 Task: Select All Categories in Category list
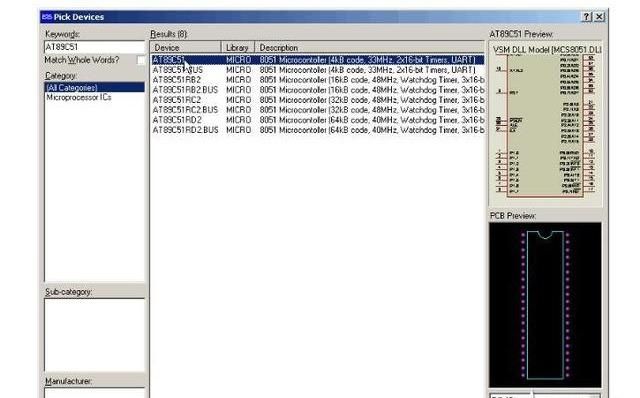[x=94, y=87]
